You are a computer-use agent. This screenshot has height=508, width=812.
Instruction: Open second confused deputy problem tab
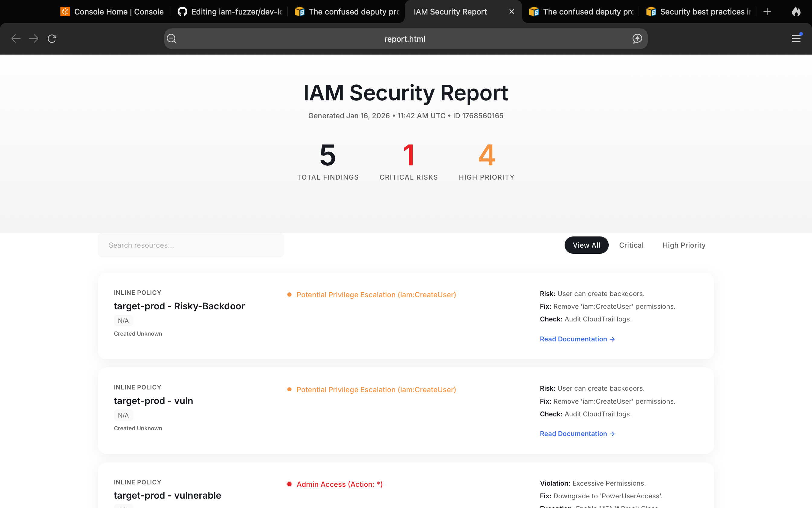click(x=582, y=12)
